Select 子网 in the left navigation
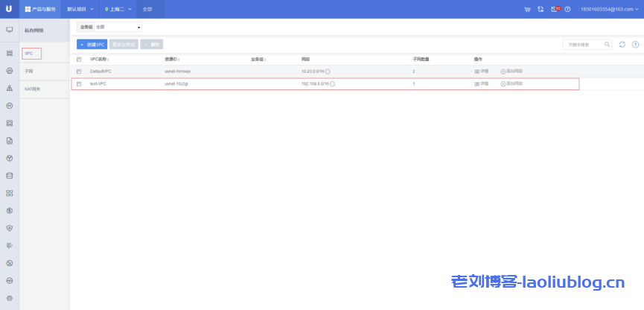Image resolution: width=644 pixels, height=310 pixels. coord(29,72)
